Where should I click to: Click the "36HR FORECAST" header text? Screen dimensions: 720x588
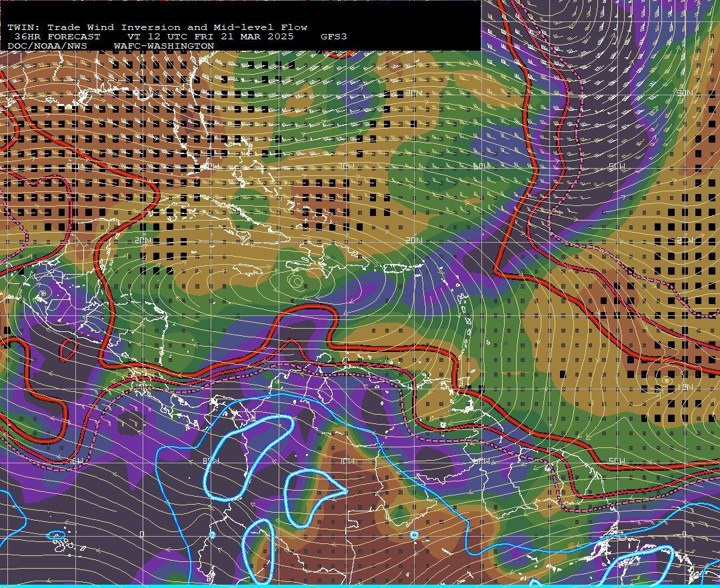[57, 37]
